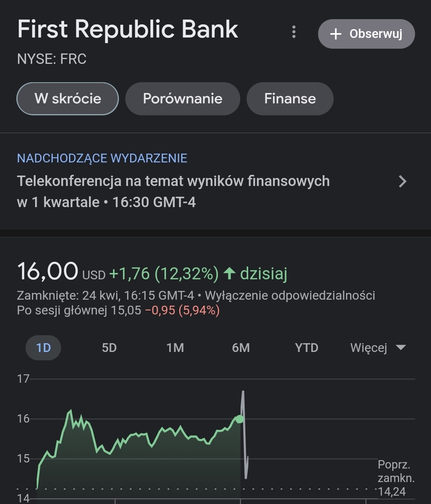Image resolution: width=431 pixels, height=504 pixels.
Task: Select the W skrócie tab
Action: (67, 99)
